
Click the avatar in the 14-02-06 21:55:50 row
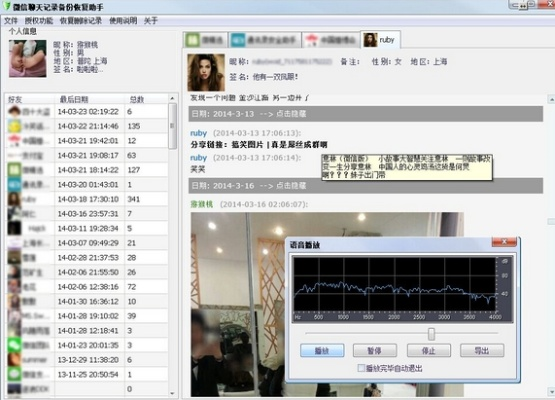(14, 272)
